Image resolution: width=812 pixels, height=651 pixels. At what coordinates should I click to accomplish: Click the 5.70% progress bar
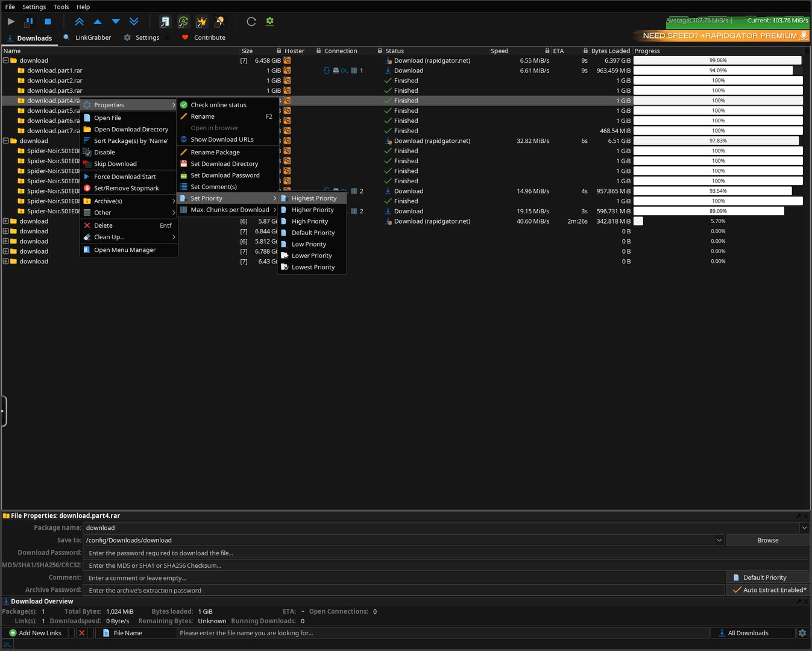(718, 221)
